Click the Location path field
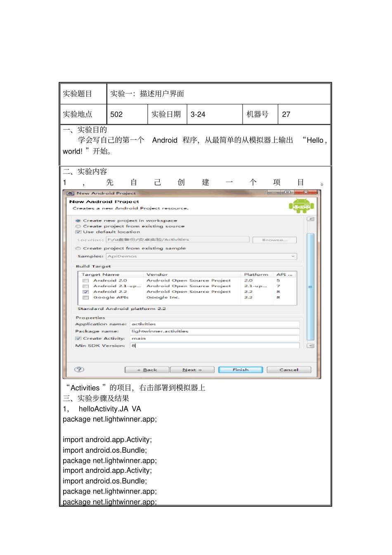This screenshot has height=555, width=392. 178,240
